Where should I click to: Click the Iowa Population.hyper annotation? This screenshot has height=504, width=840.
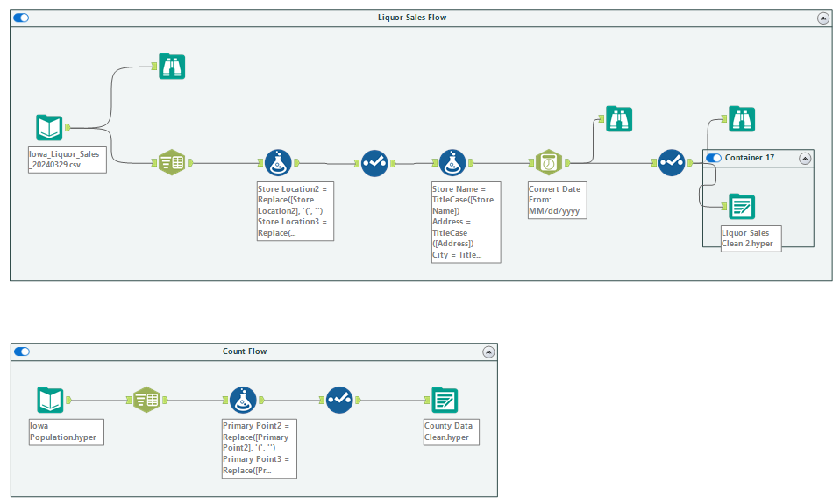tap(67, 432)
